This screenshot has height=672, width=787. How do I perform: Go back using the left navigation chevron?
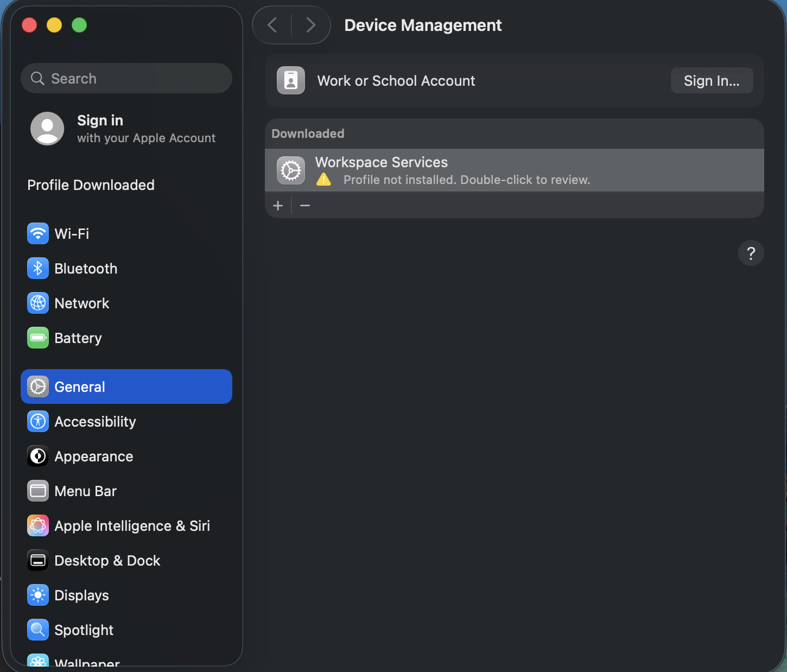pyautogui.click(x=272, y=25)
